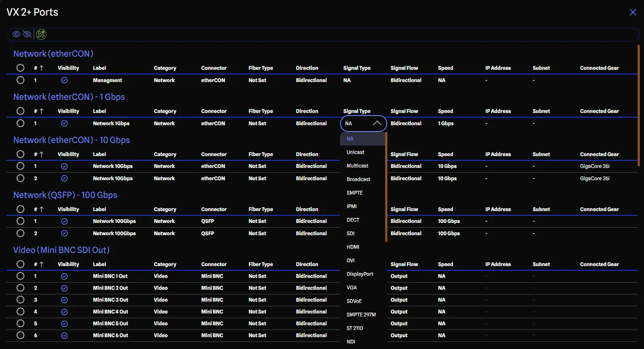Click Speed header in Network (QSFP) table

click(x=445, y=209)
